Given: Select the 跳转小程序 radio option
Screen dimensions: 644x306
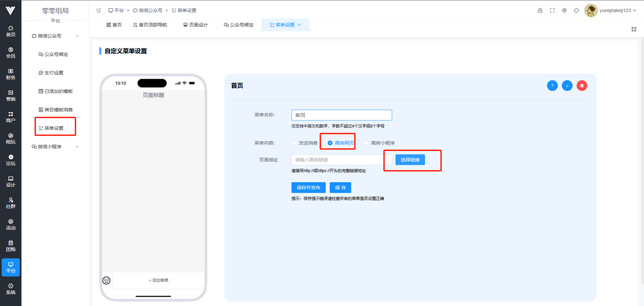Looking at the screenshot, I should tap(366, 143).
